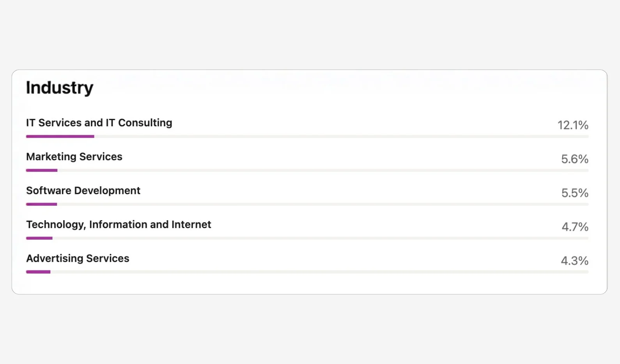620x364 pixels.
Task: Click the Industry heading
Action: [60, 88]
